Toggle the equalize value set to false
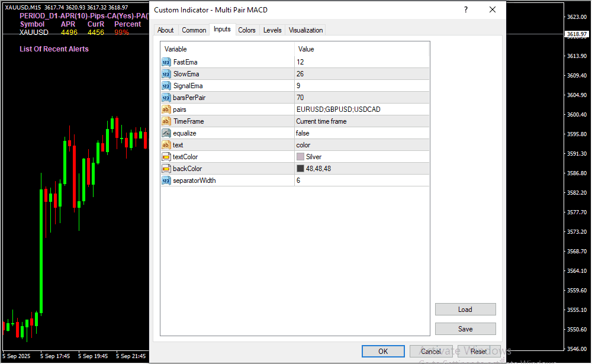The width and height of the screenshot is (592, 364). (362, 133)
